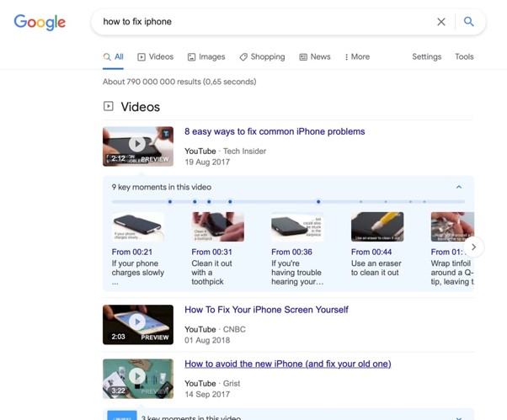The width and height of the screenshot is (507, 420).
Task: Play the Grist video thumbnail
Action: (x=137, y=378)
